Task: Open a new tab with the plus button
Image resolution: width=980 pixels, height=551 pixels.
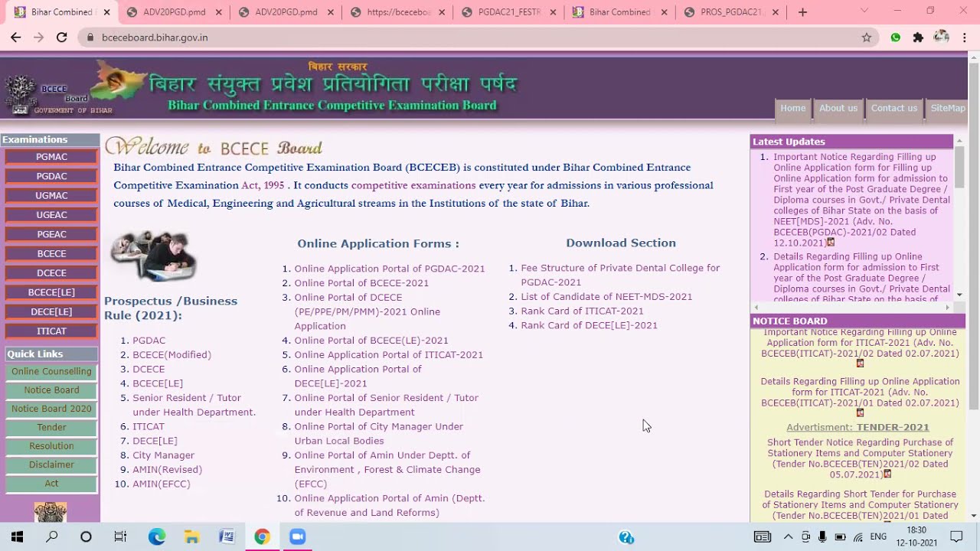Action: pos(802,12)
